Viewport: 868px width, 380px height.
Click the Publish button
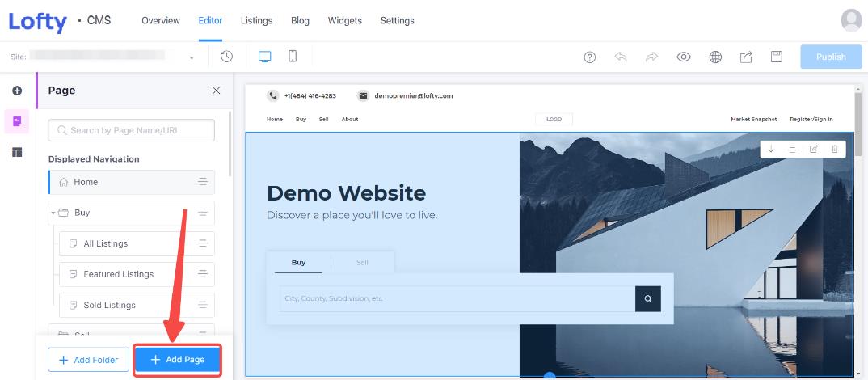[x=831, y=57]
